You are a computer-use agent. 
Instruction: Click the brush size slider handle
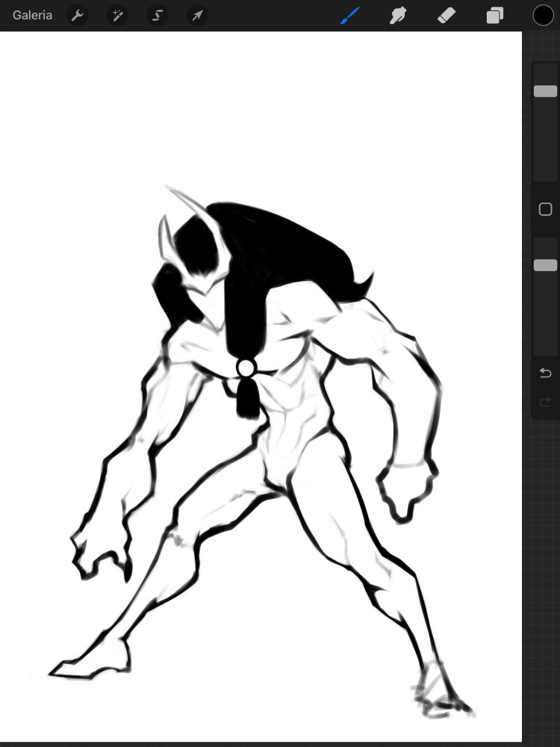[545, 91]
